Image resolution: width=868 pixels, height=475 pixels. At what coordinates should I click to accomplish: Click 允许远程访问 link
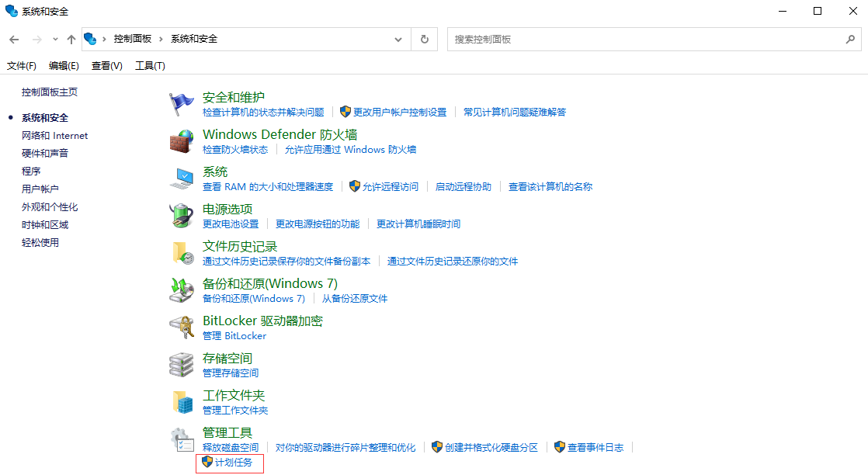tap(391, 186)
